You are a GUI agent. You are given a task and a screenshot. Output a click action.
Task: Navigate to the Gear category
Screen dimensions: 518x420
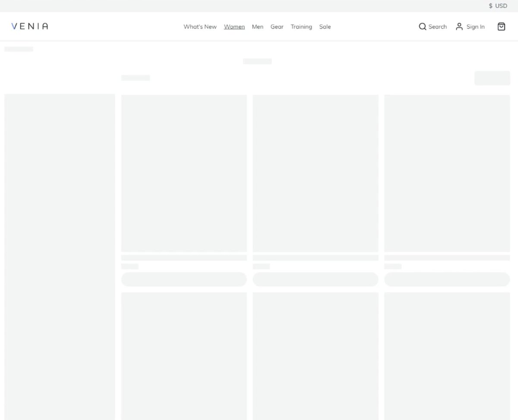(x=277, y=27)
